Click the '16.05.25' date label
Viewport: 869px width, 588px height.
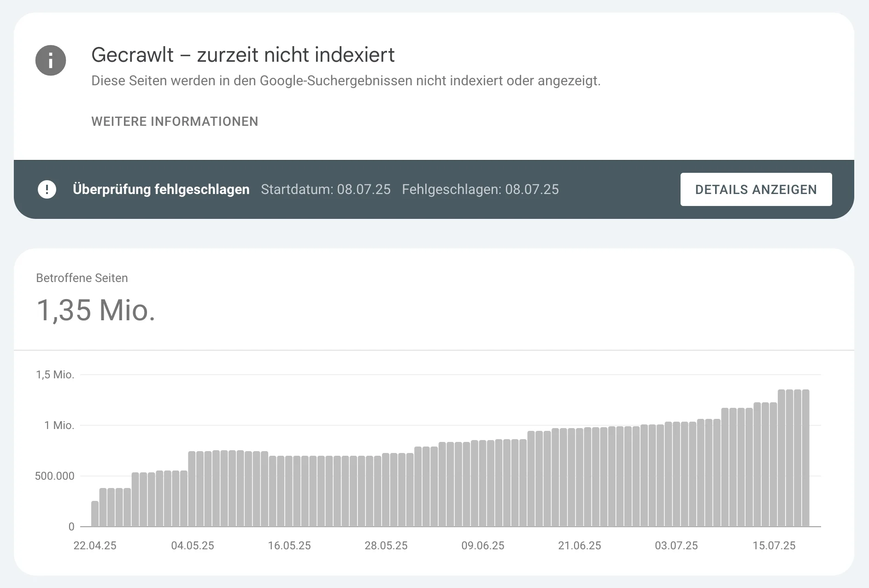point(289,546)
